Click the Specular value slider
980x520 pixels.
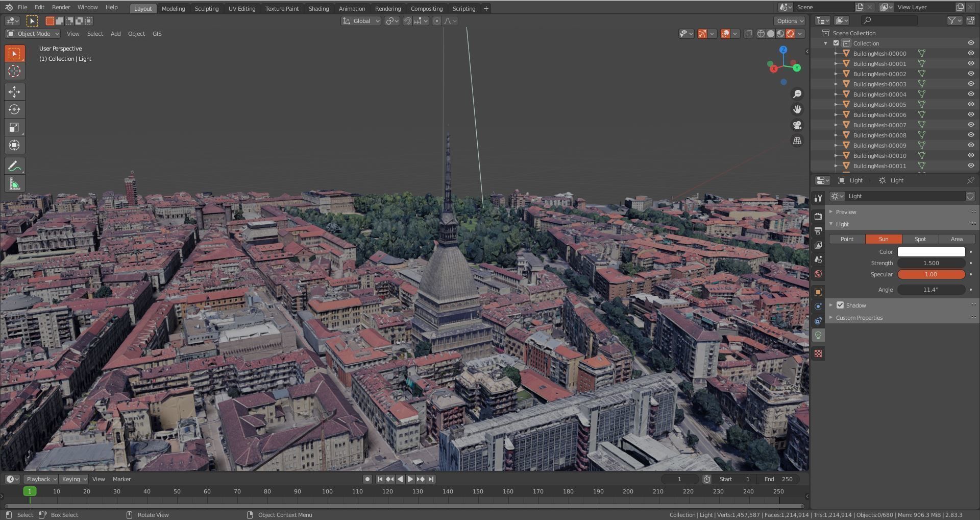point(931,274)
